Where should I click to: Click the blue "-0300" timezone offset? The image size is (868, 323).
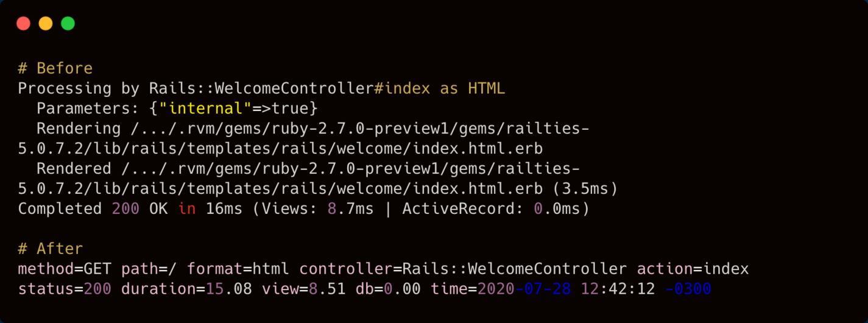[x=688, y=289]
